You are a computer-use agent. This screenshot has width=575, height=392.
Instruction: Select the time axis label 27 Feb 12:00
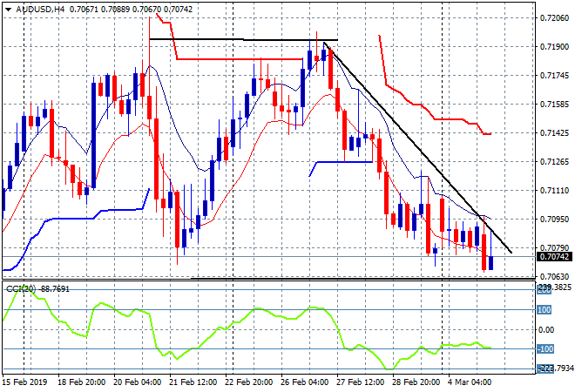(x=360, y=382)
